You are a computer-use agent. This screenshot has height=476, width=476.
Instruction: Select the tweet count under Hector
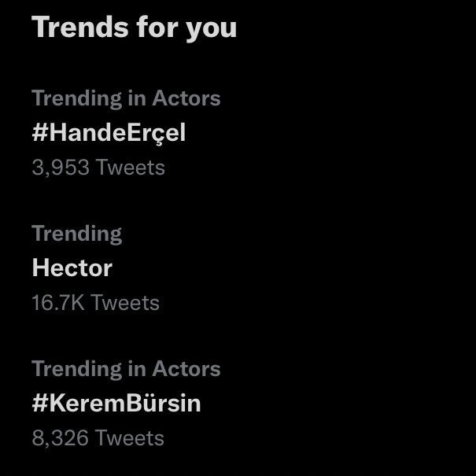(x=95, y=303)
